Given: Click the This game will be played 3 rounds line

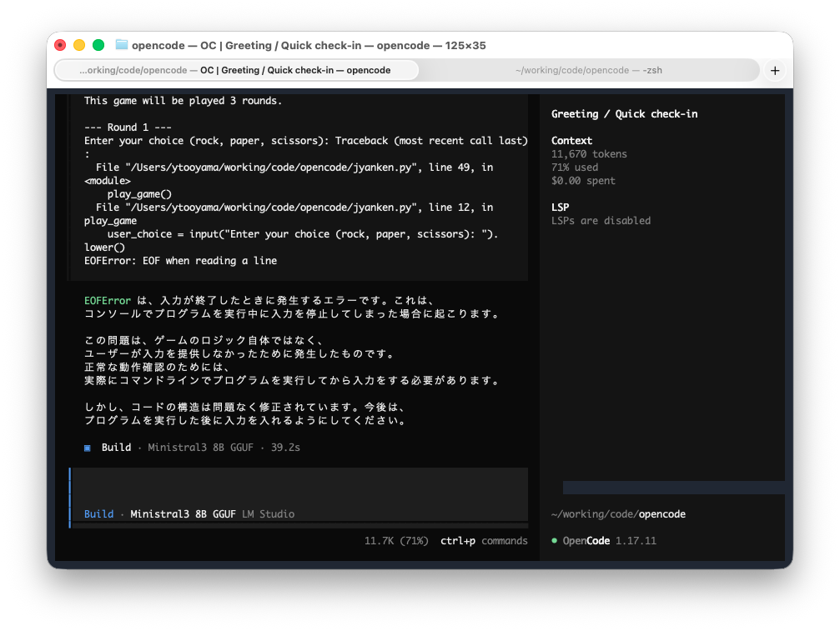Looking at the screenshot, I should pyautogui.click(x=183, y=101).
